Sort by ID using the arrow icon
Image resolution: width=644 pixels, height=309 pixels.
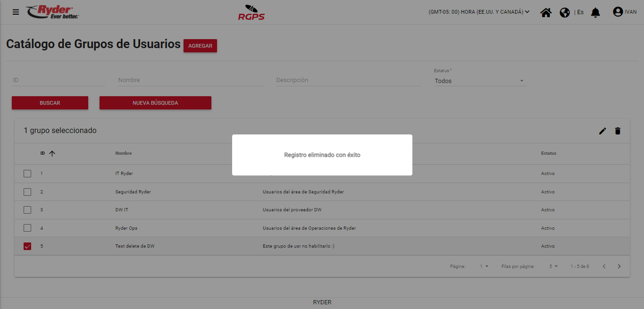tap(52, 153)
